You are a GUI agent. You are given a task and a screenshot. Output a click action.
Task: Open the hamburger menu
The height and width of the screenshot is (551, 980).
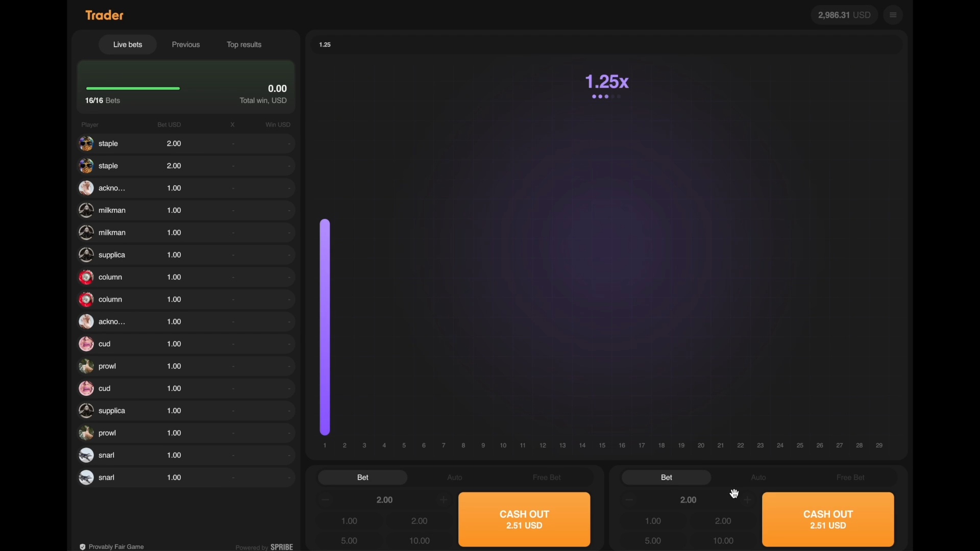(x=893, y=15)
